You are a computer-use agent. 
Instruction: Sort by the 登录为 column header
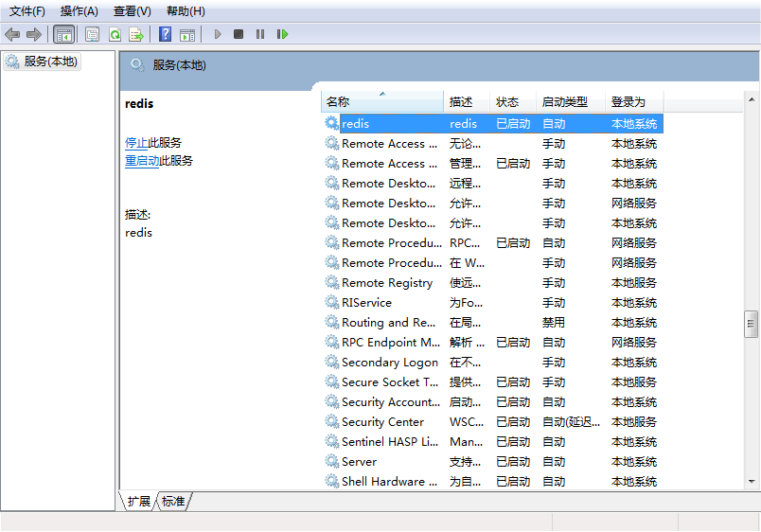click(x=634, y=101)
